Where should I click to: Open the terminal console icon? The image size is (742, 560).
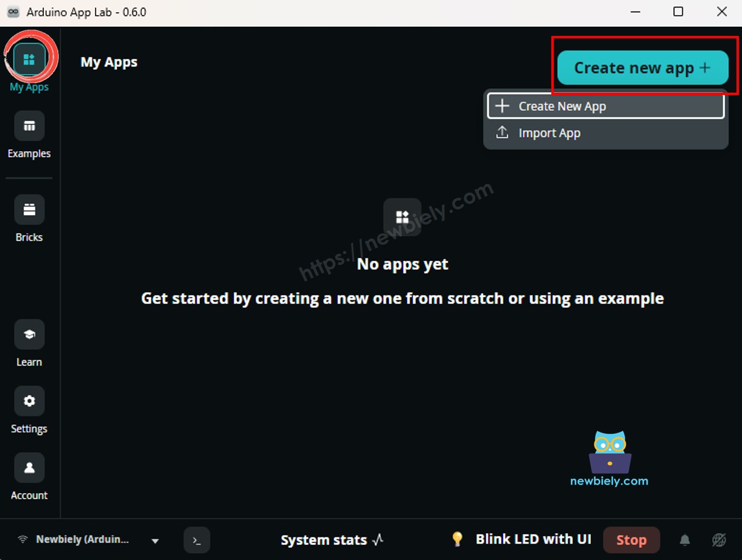(197, 540)
